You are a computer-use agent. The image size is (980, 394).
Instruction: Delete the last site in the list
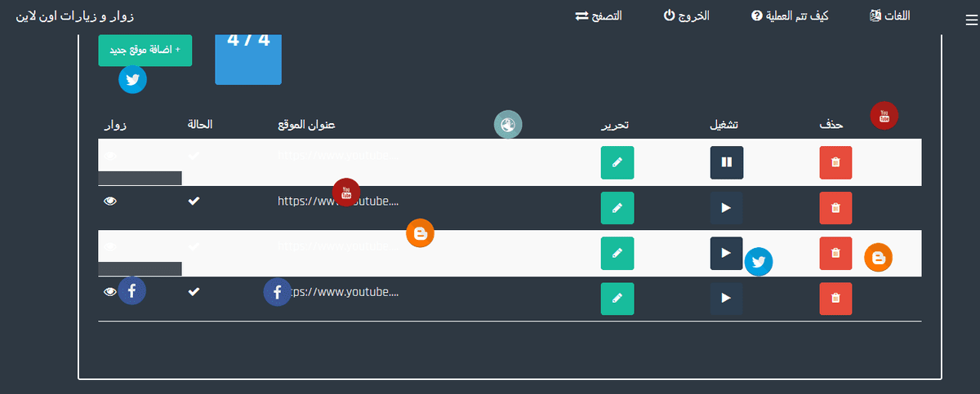click(835, 298)
